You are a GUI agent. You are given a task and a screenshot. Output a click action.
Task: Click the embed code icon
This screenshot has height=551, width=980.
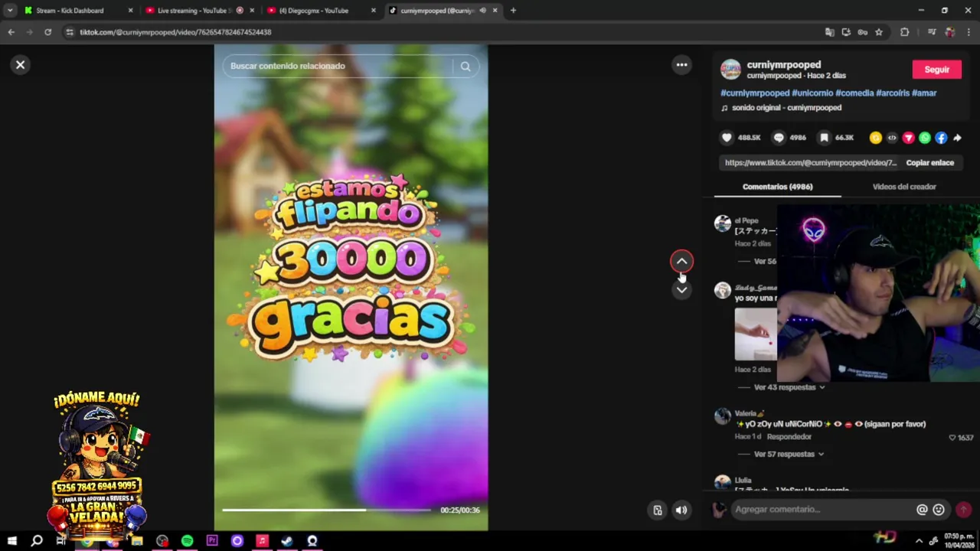pos(892,138)
